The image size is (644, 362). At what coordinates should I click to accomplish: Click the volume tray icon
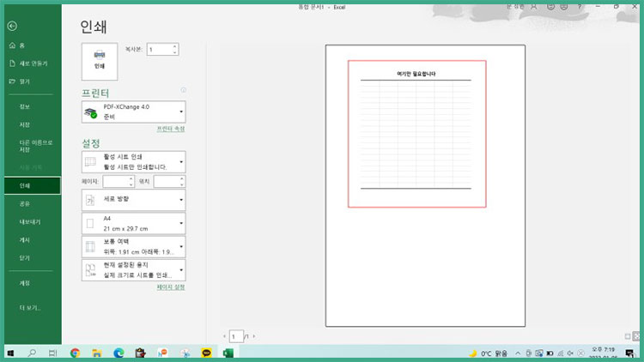[570, 353]
